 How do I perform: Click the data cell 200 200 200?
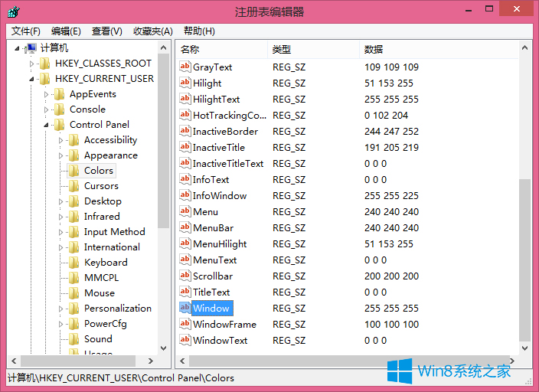(391, 276)
